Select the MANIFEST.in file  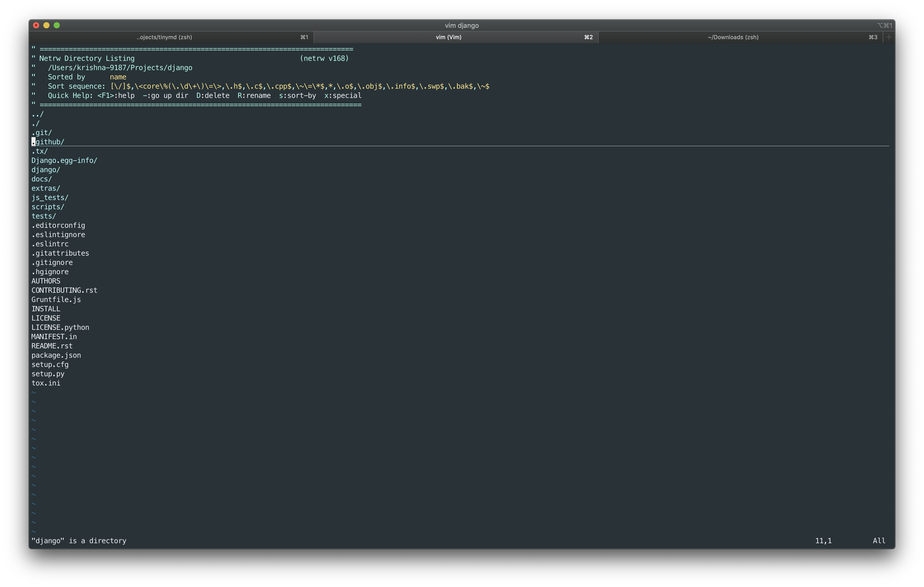54,337
